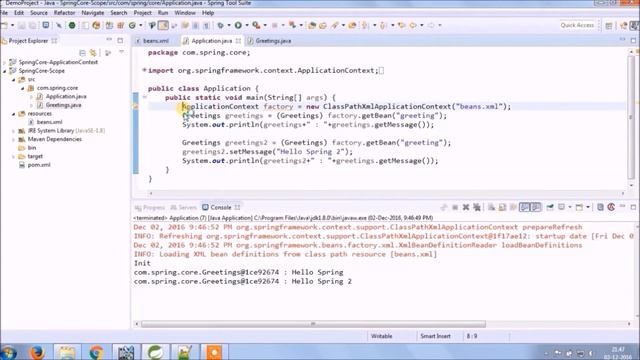Click the green G relaunch toolbar icon

(132, 25)
